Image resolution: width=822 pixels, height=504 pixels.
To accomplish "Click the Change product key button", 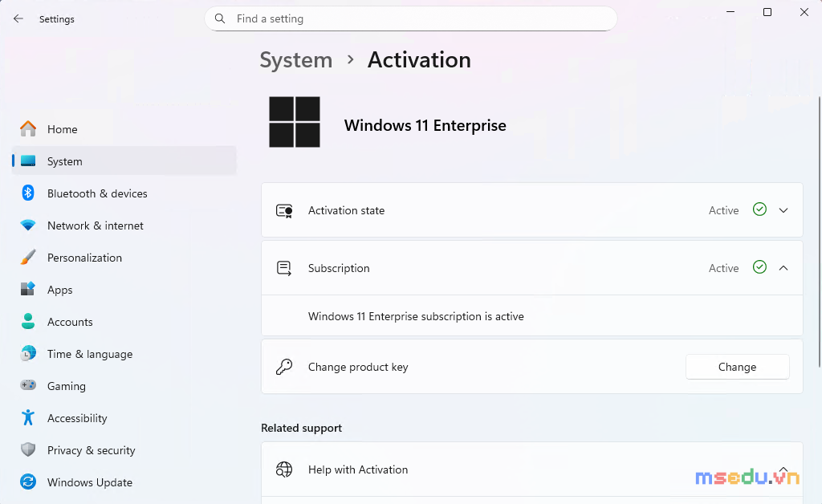I will tap(737, 367).
